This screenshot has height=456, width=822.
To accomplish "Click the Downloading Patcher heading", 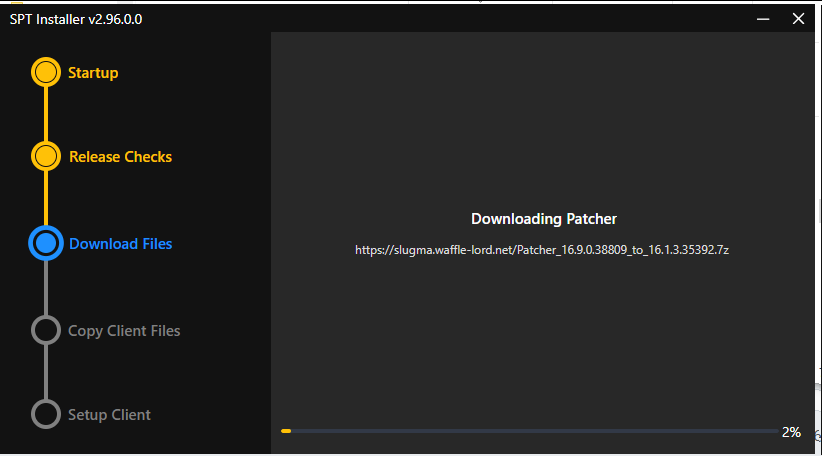I will (544, 219).
